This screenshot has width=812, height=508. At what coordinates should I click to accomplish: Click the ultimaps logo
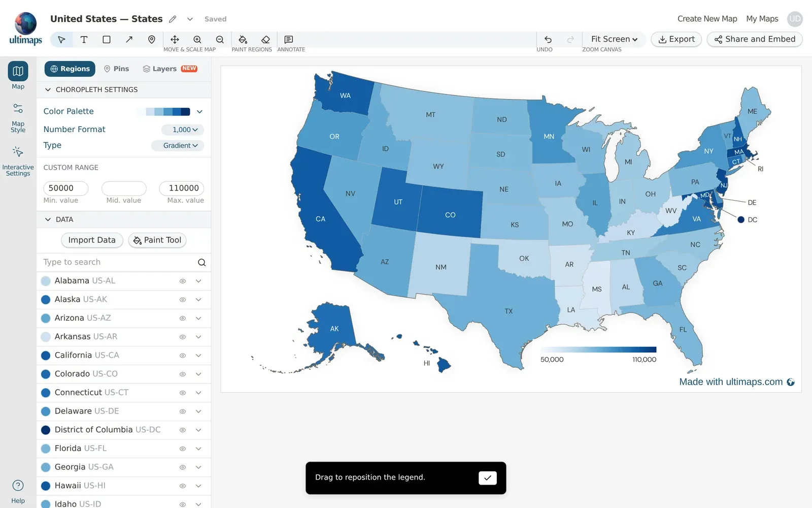[x=25, y=28]
